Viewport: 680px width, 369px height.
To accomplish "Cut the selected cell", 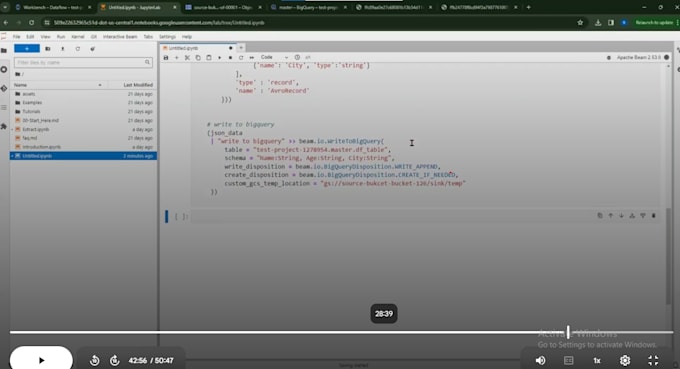I will [x=187, y=57].
